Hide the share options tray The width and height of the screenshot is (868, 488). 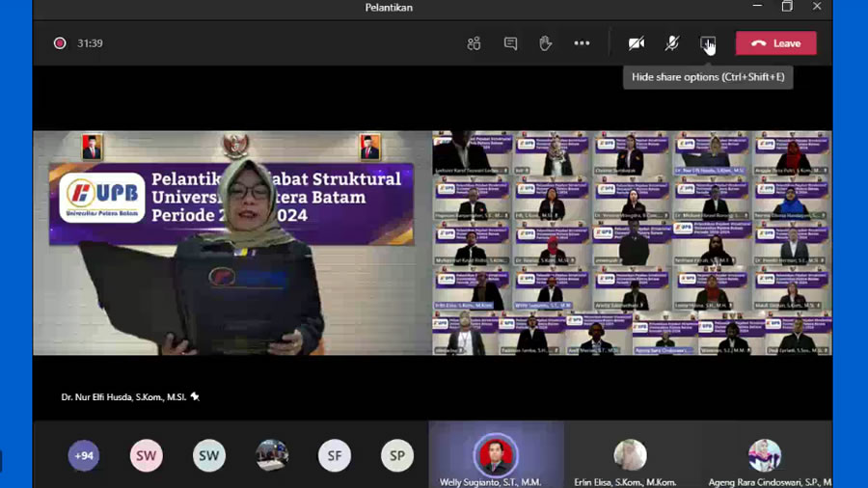(x=708, y=43)
